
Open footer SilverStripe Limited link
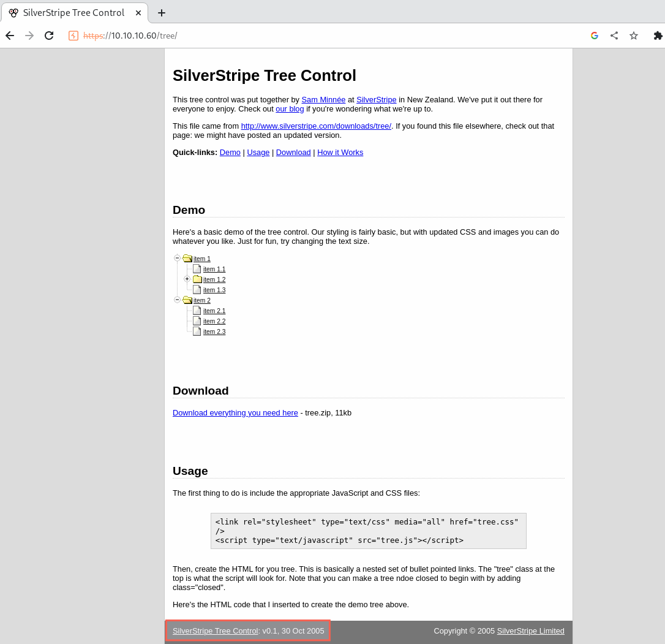click(530, 631)
